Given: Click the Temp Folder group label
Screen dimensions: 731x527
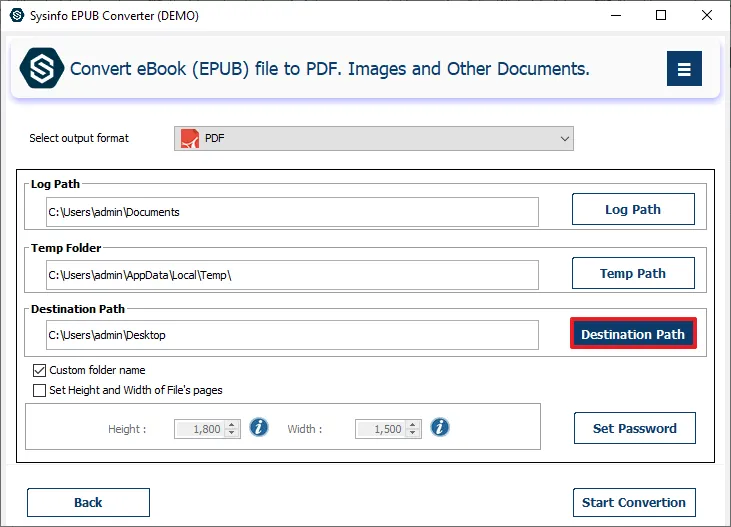Looking at the screenshot, I should pos(66,248).
